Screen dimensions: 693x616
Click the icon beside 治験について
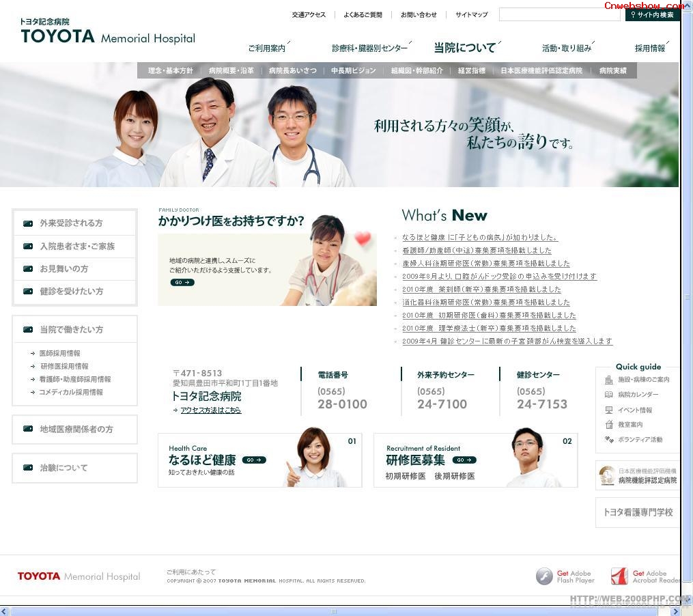pyautogui.click(x=28, y=467)
